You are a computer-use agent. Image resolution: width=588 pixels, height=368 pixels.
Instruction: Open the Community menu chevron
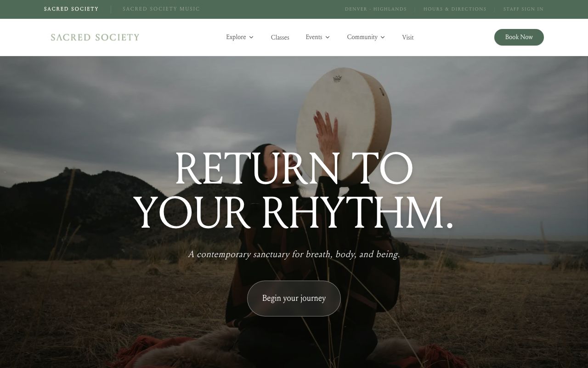(383, 37)
